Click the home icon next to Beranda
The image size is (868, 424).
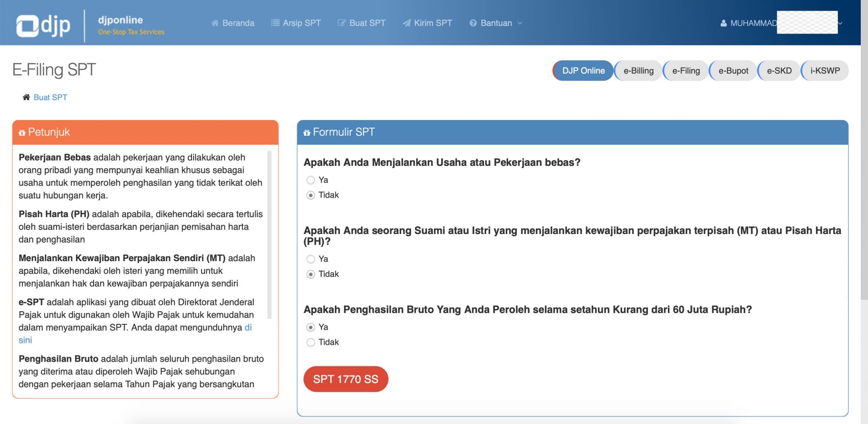pyautogui.click(x=215, y=23)
